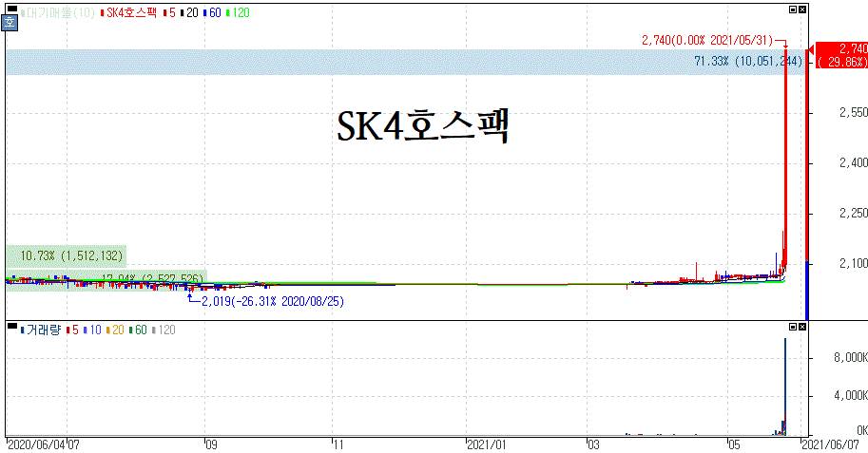This screenshot has width=868, height=453.
Task: Click the black handle in price legend
Action: [11, 9]
